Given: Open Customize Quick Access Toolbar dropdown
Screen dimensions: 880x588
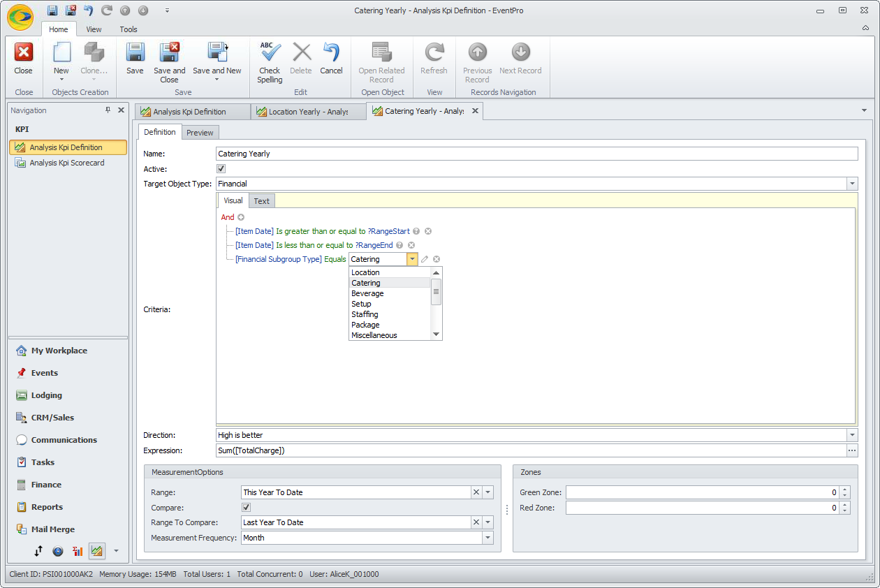Looking at the screenshot, I should 167,10.
